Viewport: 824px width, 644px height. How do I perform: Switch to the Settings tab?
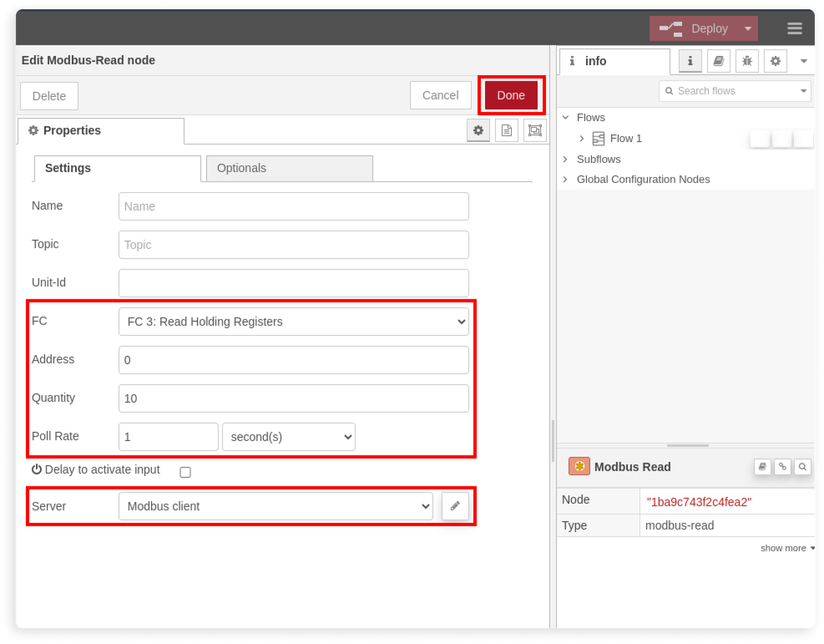tap(67, 168)
